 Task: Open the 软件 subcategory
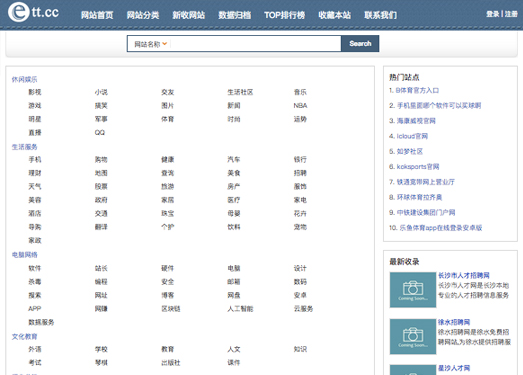[35, 268]
